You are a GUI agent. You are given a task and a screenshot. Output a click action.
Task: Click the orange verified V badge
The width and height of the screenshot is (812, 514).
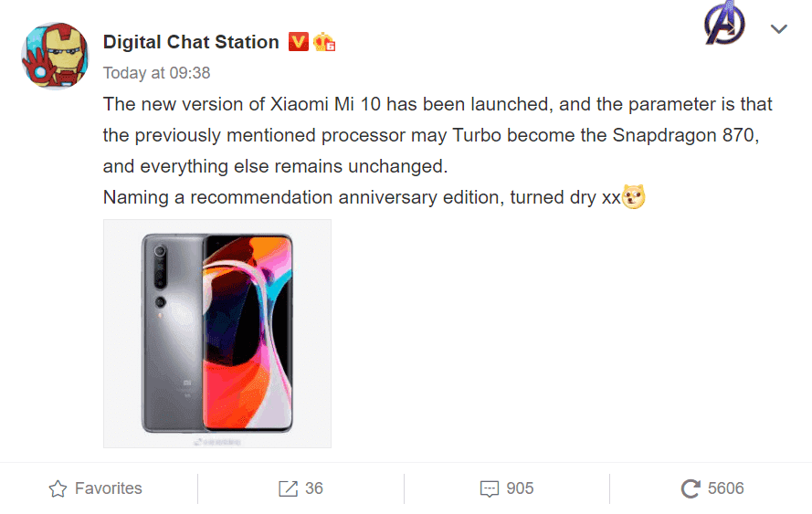[298, 42]
